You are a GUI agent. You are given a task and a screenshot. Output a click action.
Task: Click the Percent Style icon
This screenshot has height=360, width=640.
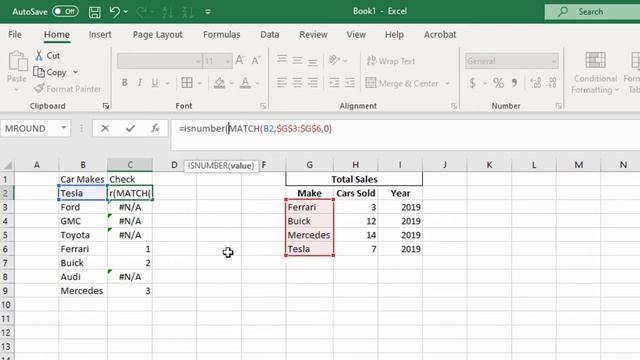[x=498, y=83]
